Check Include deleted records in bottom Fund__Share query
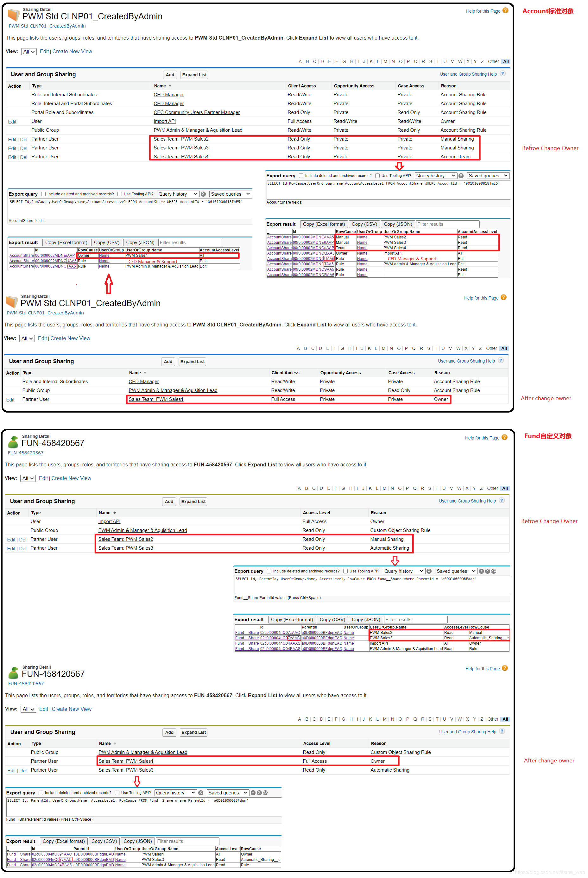This screenshot has width=588, height=878. (41, 793)
